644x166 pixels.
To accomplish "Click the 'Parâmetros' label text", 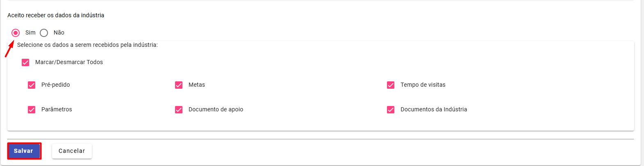I will 57,109.
